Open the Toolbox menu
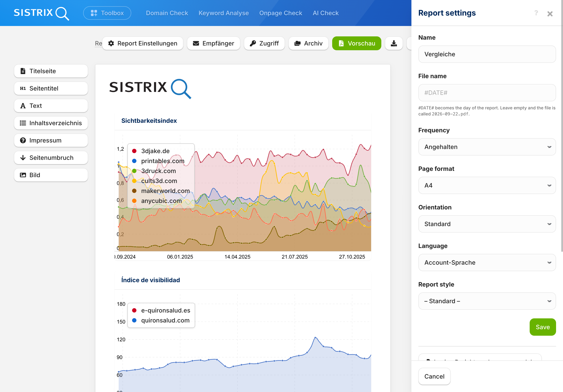Screen dimensions: 563x392 point(107,13)
